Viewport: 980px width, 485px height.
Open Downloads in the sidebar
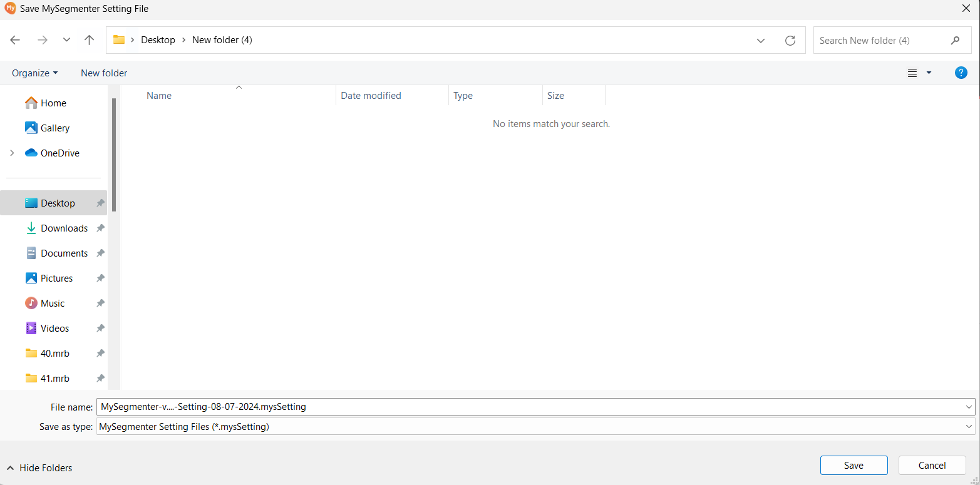[64, 228]
